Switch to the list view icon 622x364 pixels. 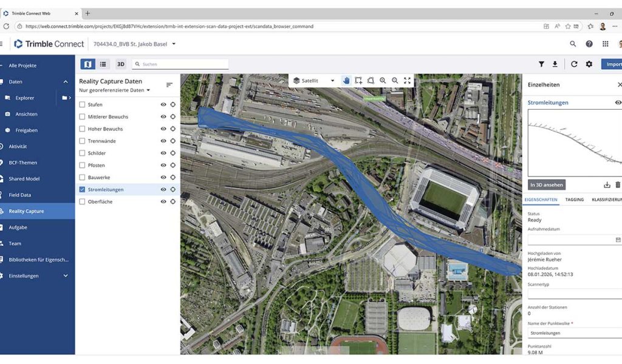point(102,64)
